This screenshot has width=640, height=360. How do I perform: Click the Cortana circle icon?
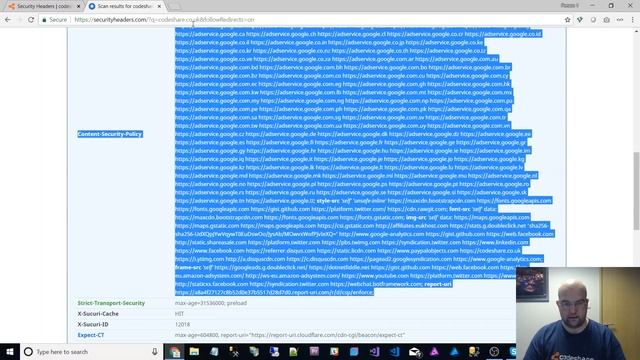click(28, 351)
